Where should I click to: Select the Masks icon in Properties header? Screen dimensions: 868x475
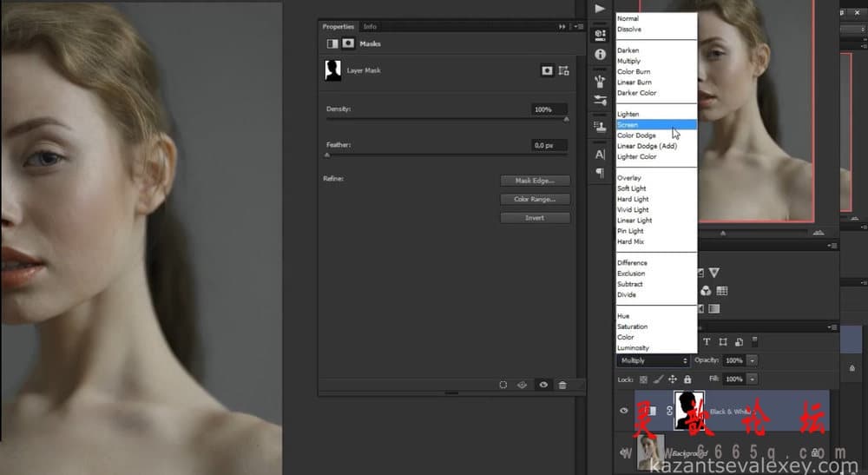[x=348, y=43]
